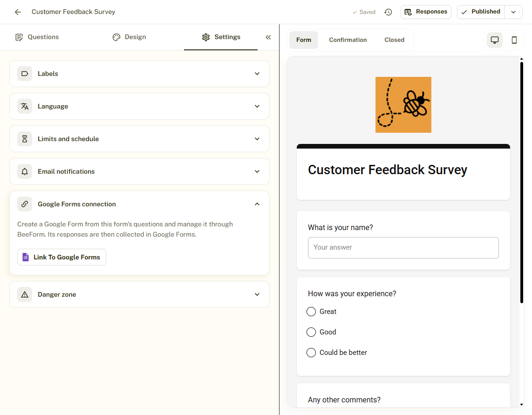Viewport: 532px width, 415px height.
Task: Select the Form preview tab
Action: click(x=304, y=40)
